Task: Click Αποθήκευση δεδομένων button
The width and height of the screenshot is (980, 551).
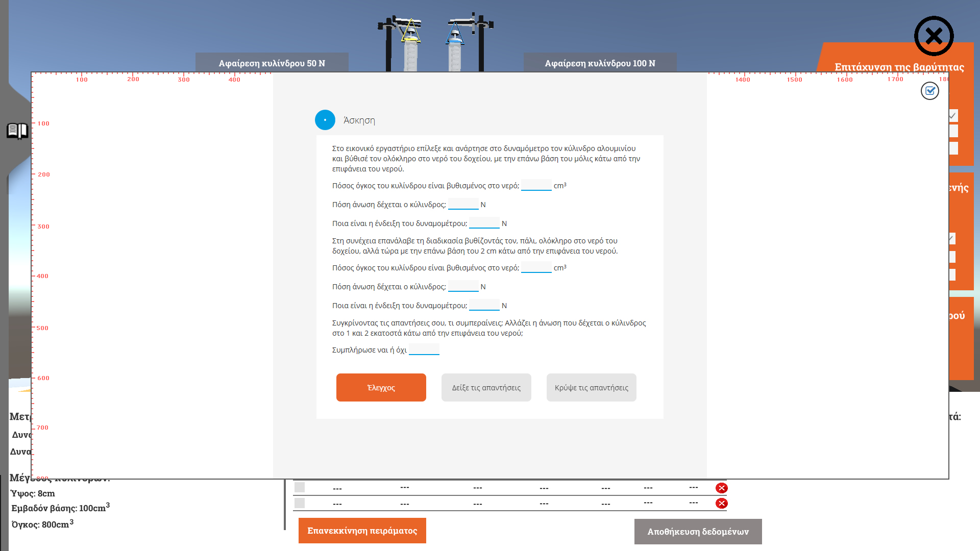Action: pyautogui.click(x=698, y=532)
